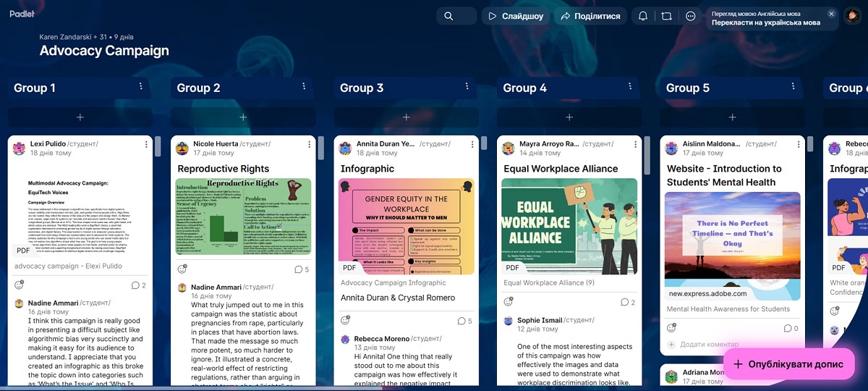The image size is (868, 391).
Task: Click the Поділитися share button
Action: (591, 16)
